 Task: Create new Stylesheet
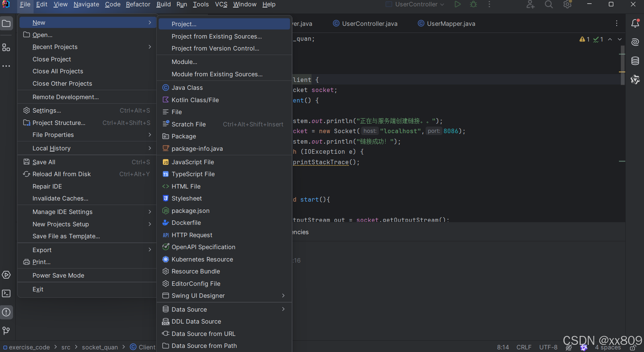(224, 198)
